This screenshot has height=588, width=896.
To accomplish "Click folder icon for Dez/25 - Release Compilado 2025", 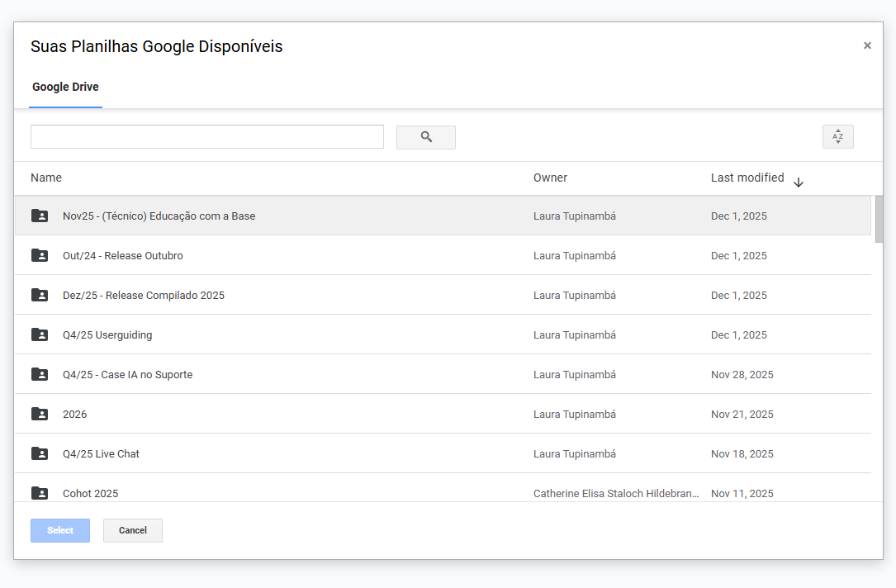I will point(40,296).
